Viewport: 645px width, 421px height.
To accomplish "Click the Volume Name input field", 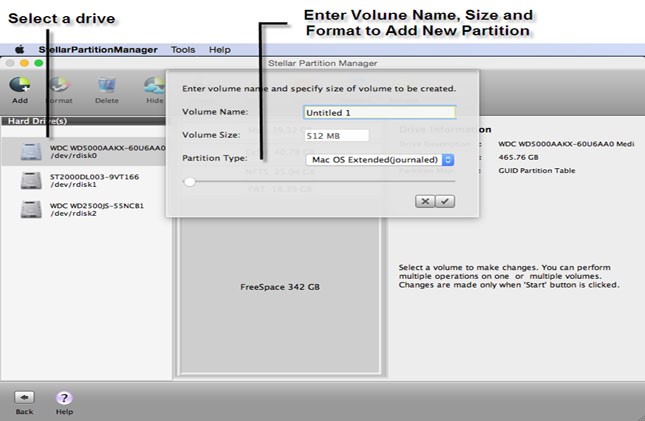I will [380, 112].
